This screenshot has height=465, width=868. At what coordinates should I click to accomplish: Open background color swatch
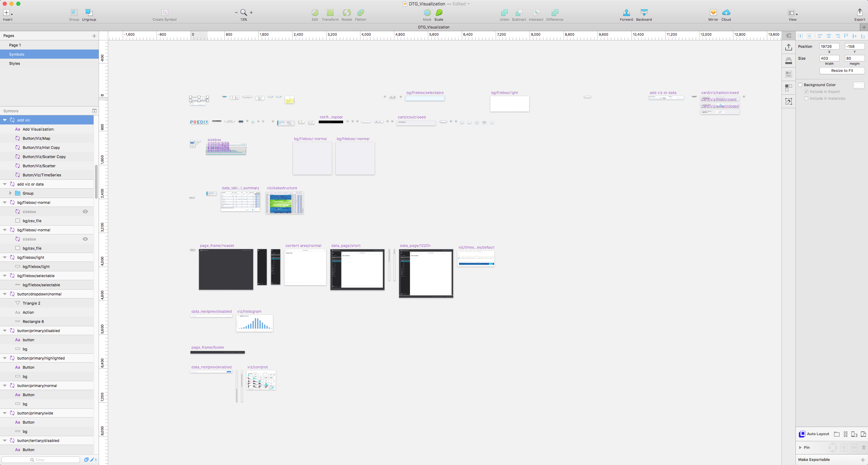(859, 85)
